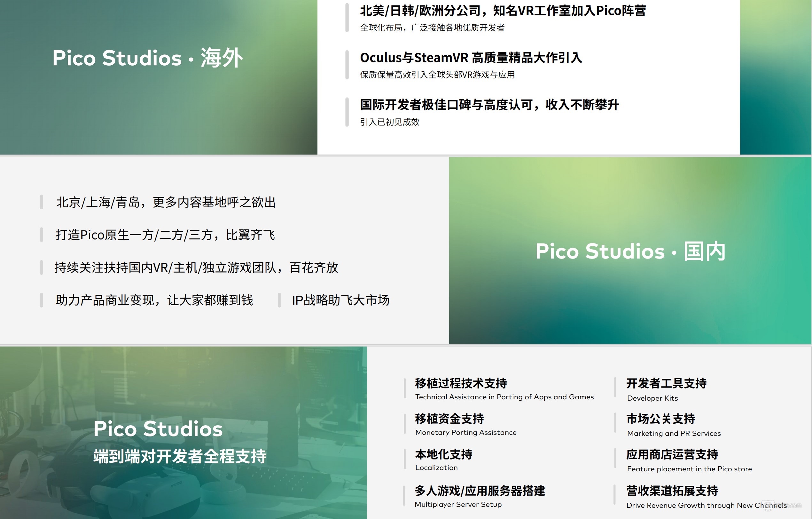The image size is (812, 519).
Task: Select the 'Monetary Porting Assistance' caption
Action: 466,433
